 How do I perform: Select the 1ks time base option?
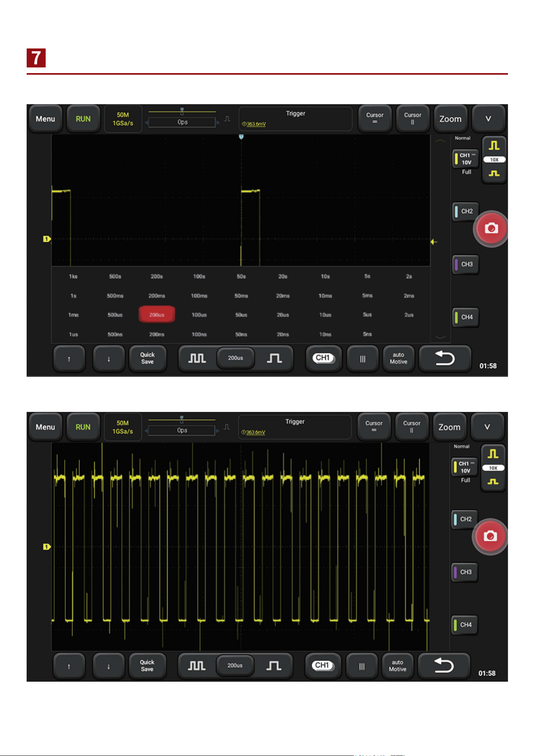click(73, 276)
